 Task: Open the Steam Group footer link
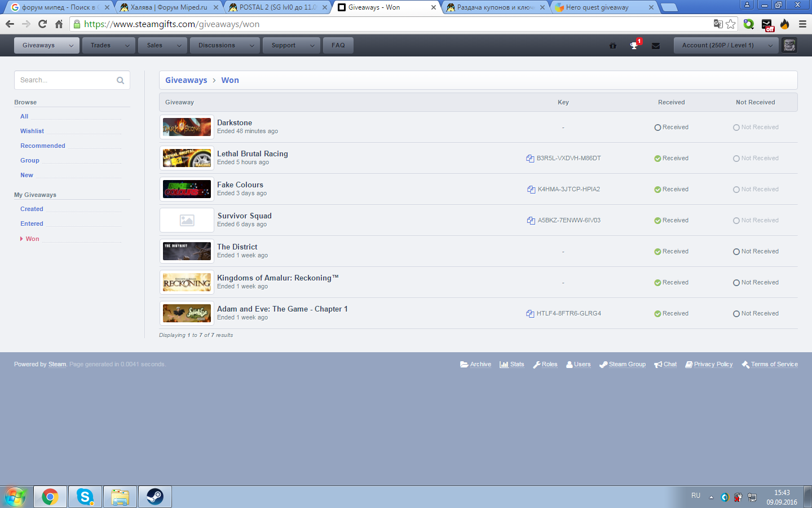click(x=623, y=365)
